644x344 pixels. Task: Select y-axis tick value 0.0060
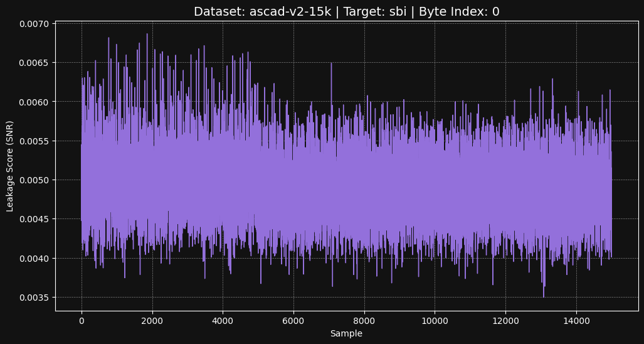pyautogui.click(x=34, y=102)
